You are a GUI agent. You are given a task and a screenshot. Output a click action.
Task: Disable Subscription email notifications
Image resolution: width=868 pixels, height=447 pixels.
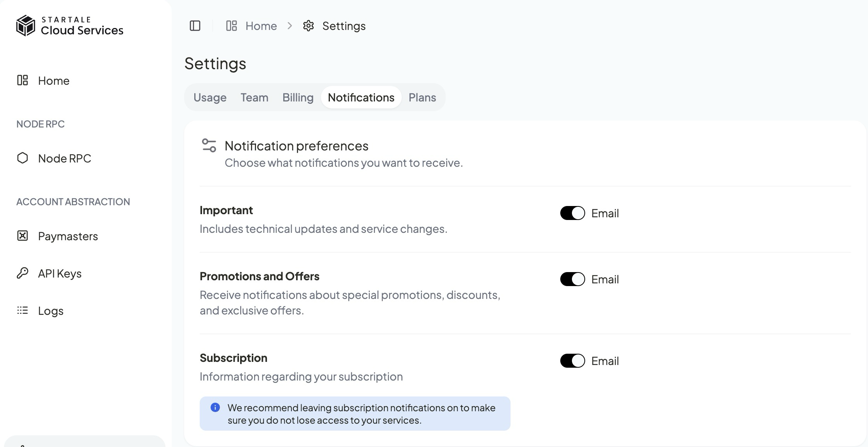tap(572, 361)
